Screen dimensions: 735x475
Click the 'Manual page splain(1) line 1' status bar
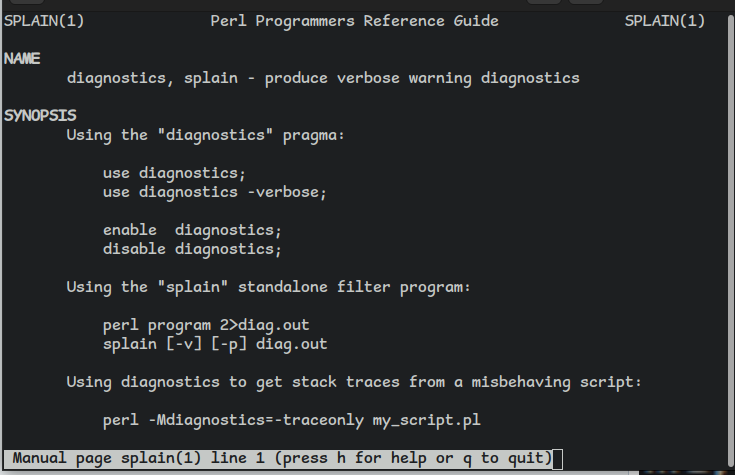[x=282, y=458]
